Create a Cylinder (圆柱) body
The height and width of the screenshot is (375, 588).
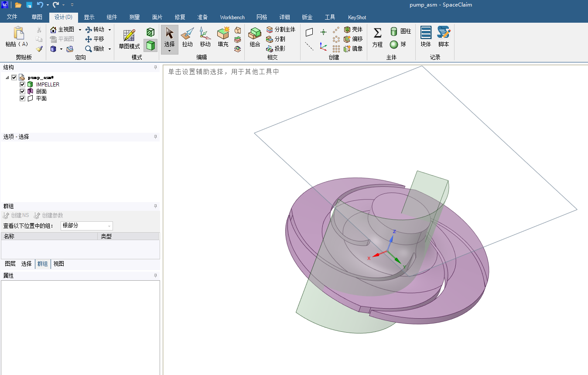click(x=400, y=31)
